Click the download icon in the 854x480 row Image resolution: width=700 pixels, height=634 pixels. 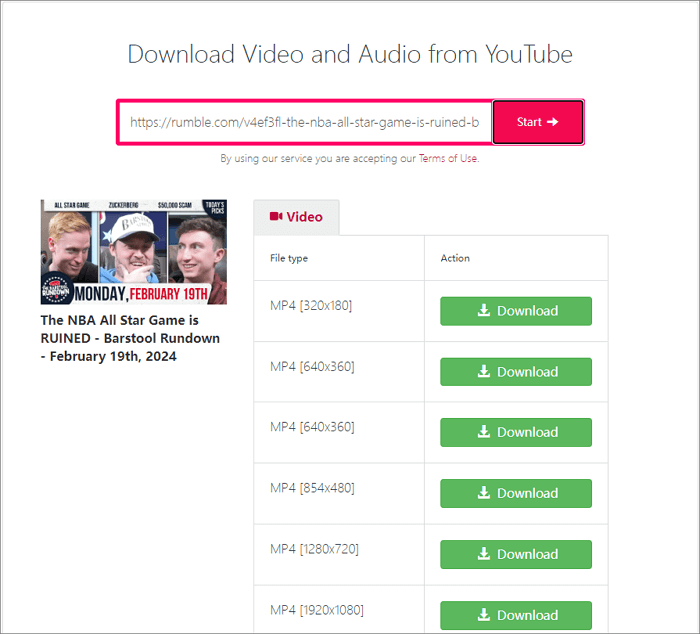[484, 492]
